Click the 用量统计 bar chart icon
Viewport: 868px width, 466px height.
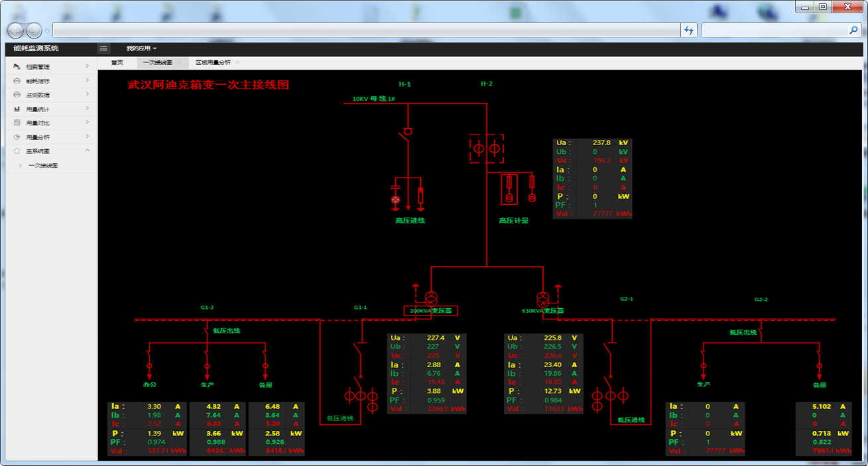tap(17, 109)
